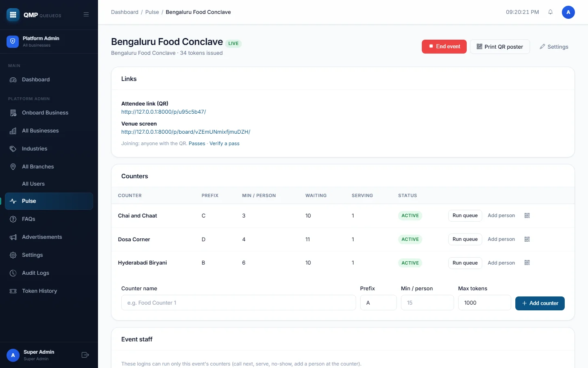Open FAQs page

click(49, 219)
